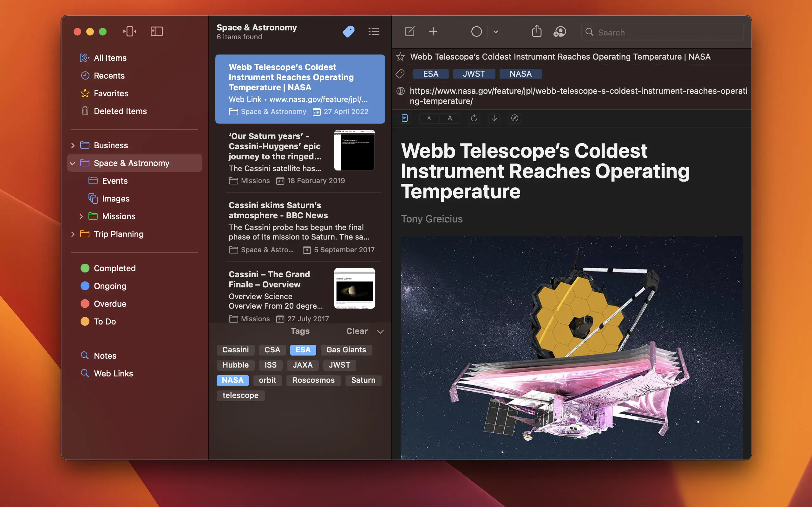Select the Overdue red label
This screenshot has width=812, height=507.
click(x=110, y=304)
